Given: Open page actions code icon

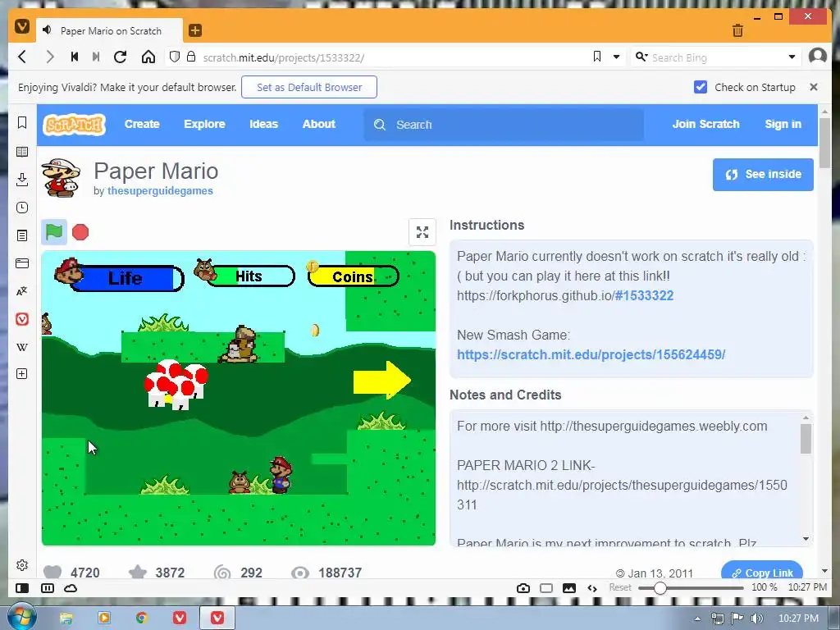Looking at the screenshot, I should point(592,588).
